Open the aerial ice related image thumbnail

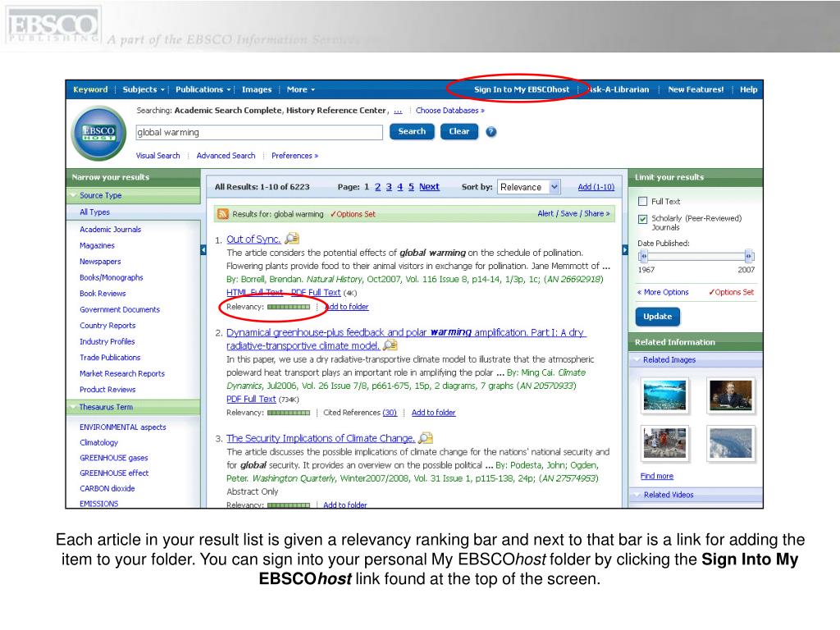[x=731, y=444]
